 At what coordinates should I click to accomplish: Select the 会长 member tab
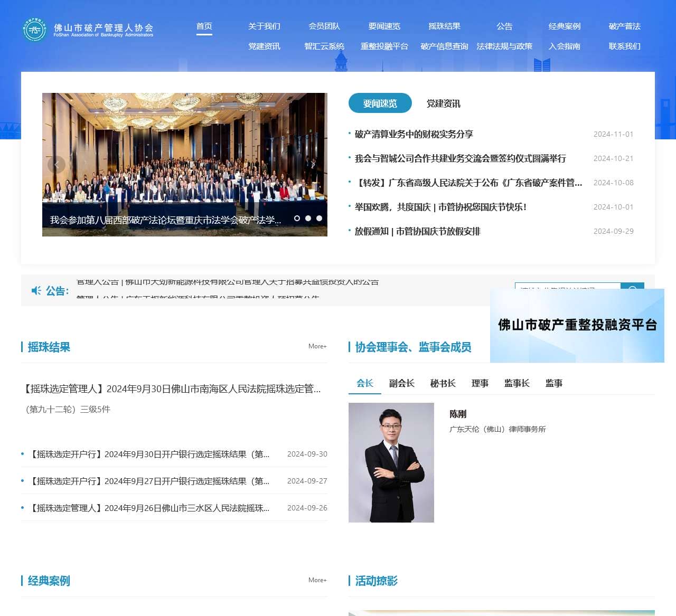click(365, 383)
